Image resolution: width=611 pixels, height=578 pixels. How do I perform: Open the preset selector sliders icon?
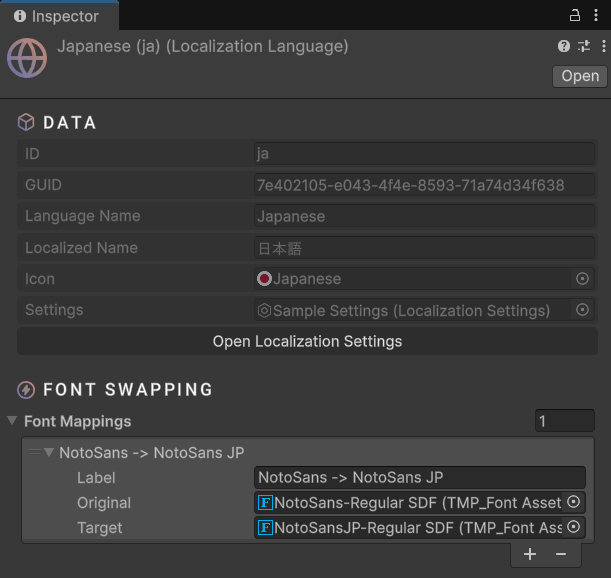pos(584,46)
